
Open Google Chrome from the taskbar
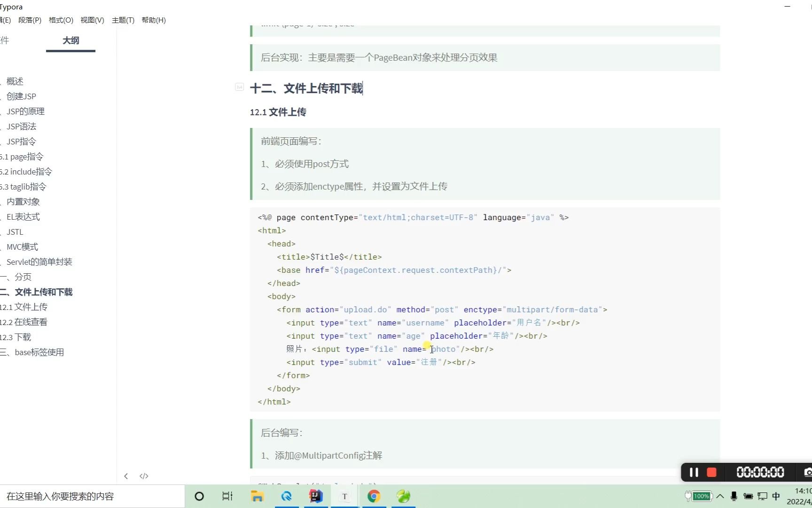point(374,496)
